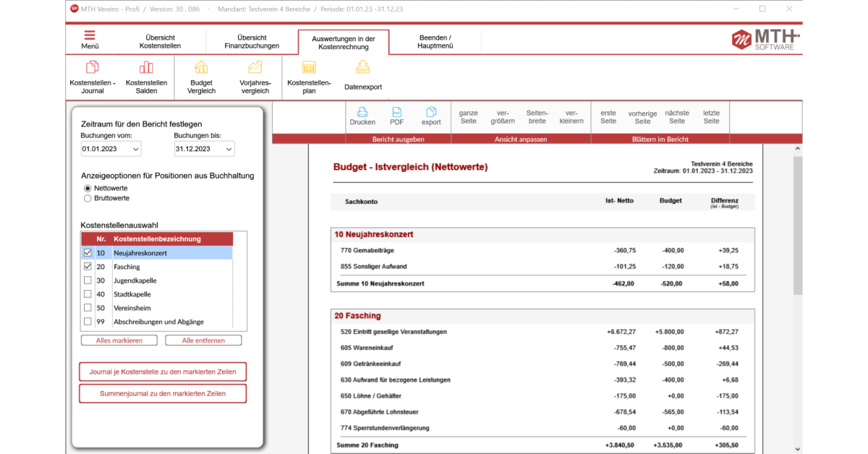This screenshot has width=868, height=454.
Task: Click report row 609 Getränkeeinkauf
Action: [542, 364]
